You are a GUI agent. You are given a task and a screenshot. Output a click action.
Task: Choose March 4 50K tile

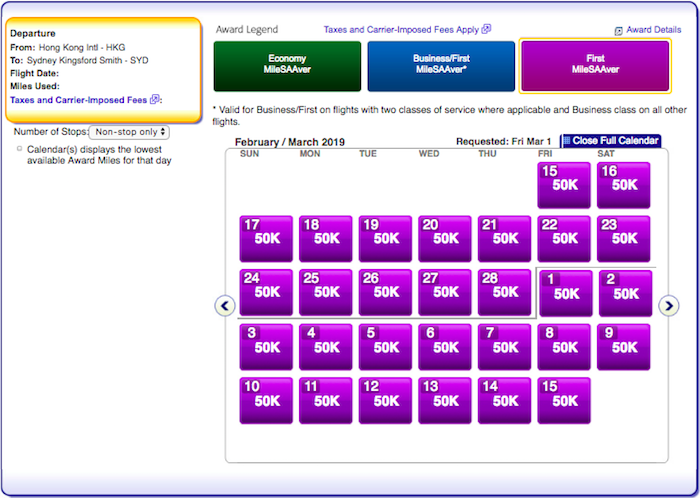[325, 347]
